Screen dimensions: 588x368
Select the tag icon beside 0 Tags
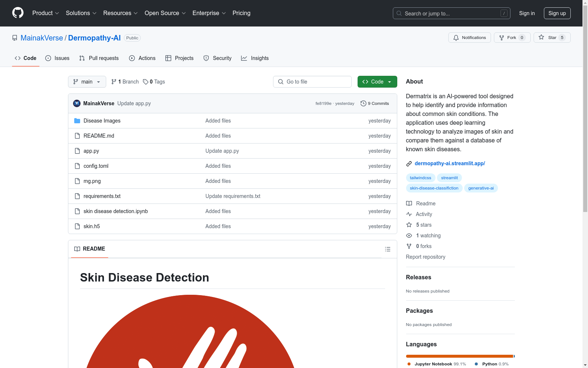[x=146, y=82]
